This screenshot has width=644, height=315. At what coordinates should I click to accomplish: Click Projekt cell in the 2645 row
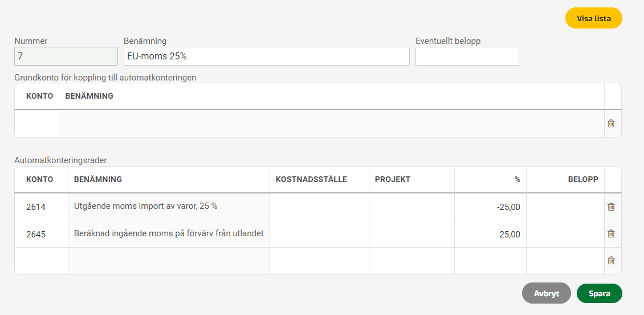[x=411, y=233]
